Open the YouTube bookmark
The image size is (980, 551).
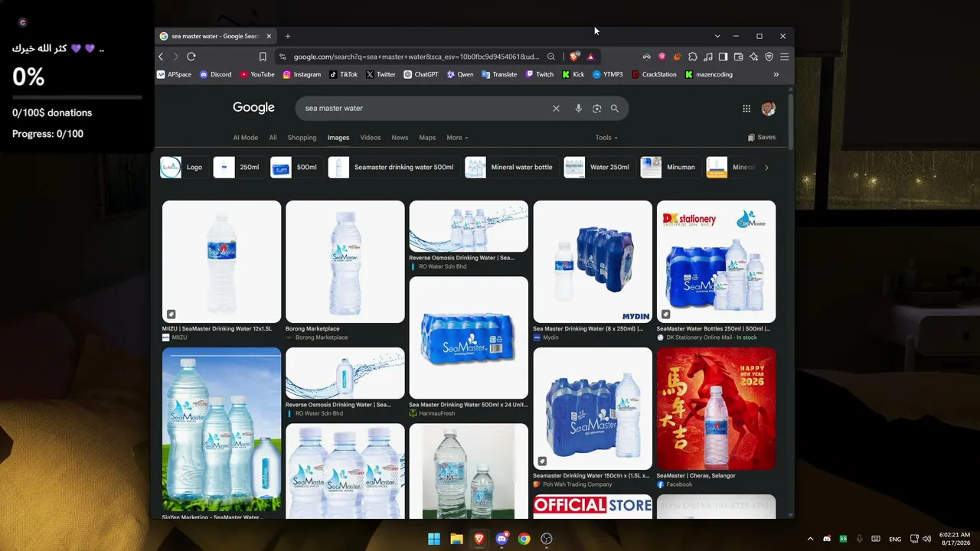[x=257, y=74]
